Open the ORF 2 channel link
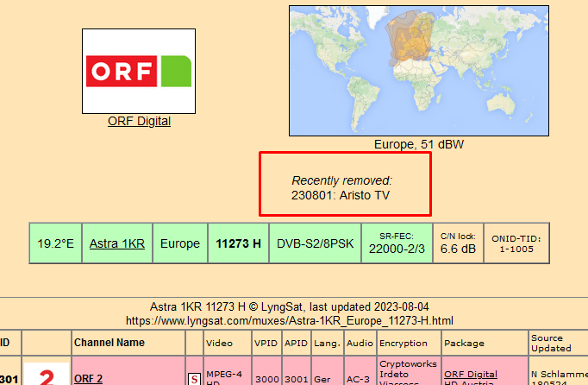 (88, 379)
